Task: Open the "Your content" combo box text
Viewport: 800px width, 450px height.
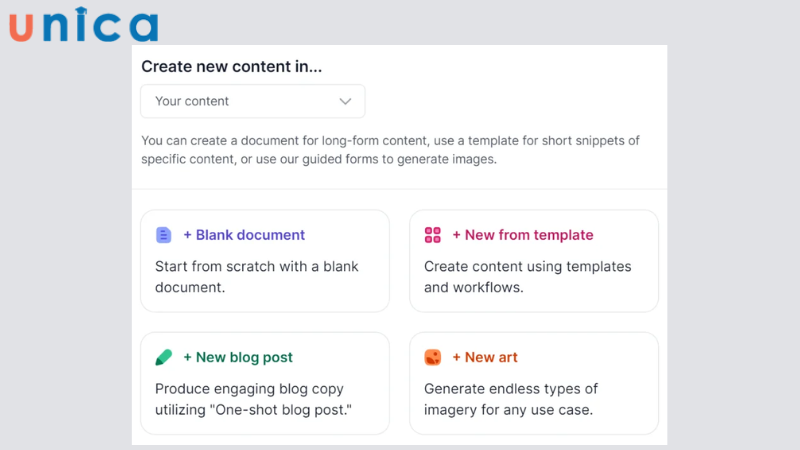Action: [192, 101]
